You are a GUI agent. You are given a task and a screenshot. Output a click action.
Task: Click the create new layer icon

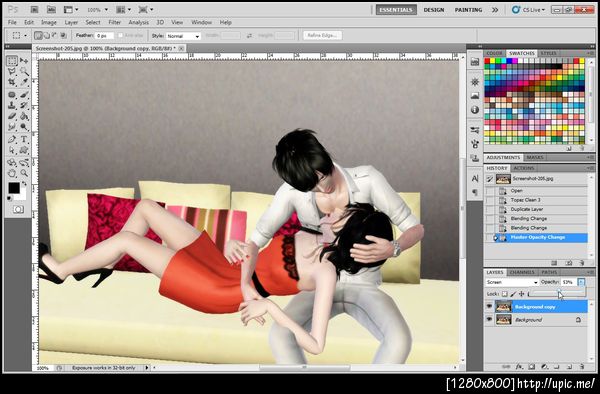(569, 366)
